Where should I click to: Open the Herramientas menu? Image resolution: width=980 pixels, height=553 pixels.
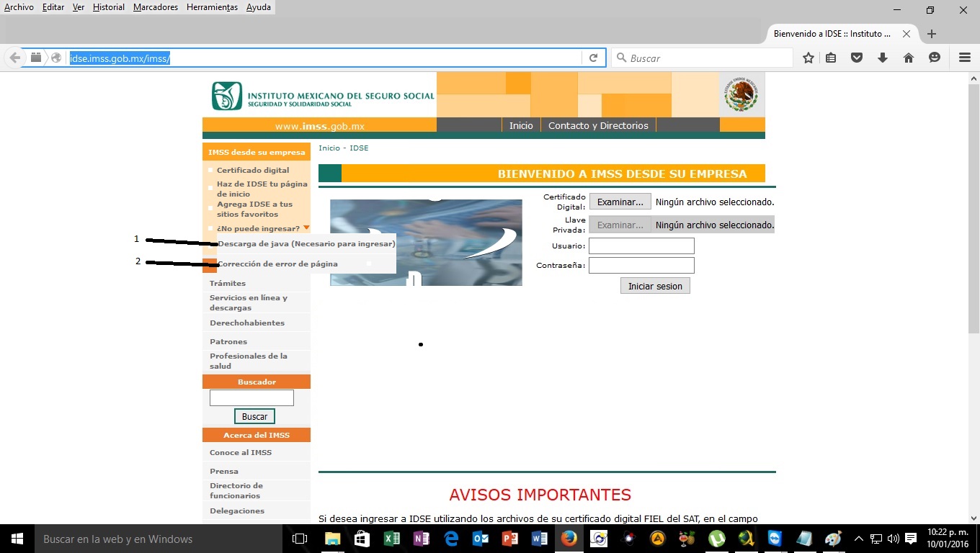tap(212, 7)
